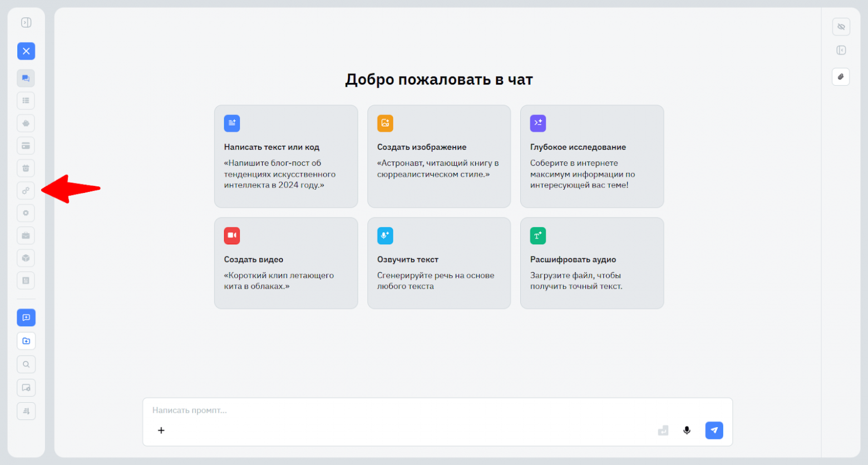Viewport: 868px width, 465px height.
Task: Open the "Создать изображение" card
Action: tap(438, 156)
